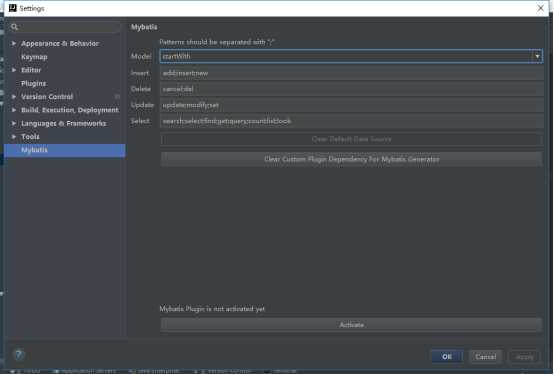Screen dimensions: 554x375
Task: Click the startWith Model combo box
Action: pyautogui.click(x=351, y=56)
